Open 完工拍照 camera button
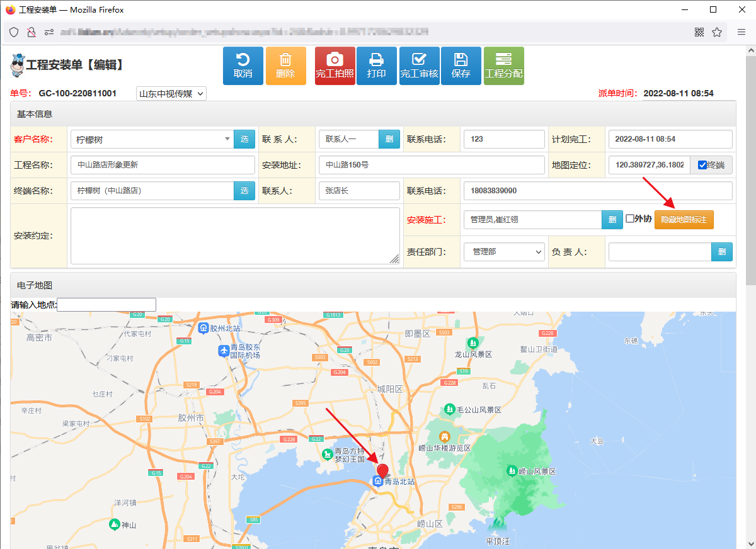Screen dimensions: 756x549 [335, 65]
